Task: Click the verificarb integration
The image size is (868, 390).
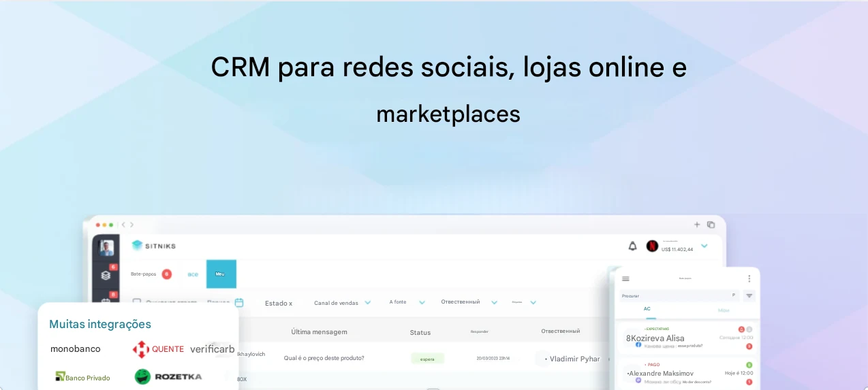Action: [x=212, y=349]
